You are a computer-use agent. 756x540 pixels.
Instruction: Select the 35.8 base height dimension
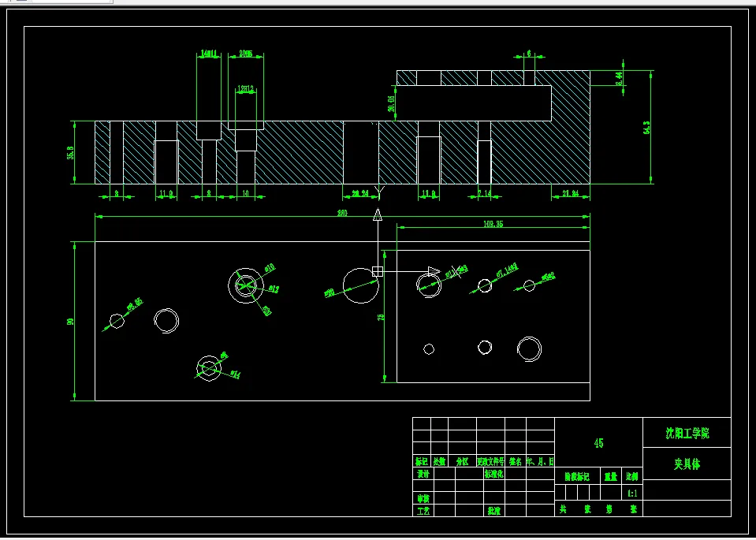pos(70,152)
